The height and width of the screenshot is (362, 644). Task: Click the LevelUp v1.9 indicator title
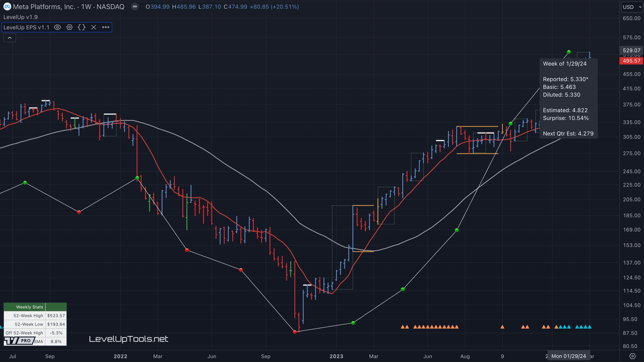20,17
